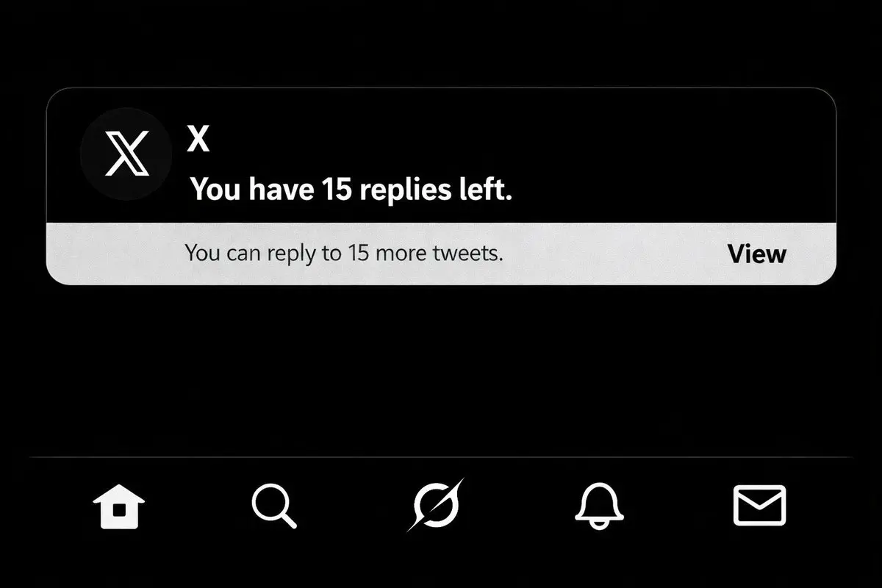Switch to the Search tab in bottom bar
The image size is (882, 588).
[x=274, y=506]
